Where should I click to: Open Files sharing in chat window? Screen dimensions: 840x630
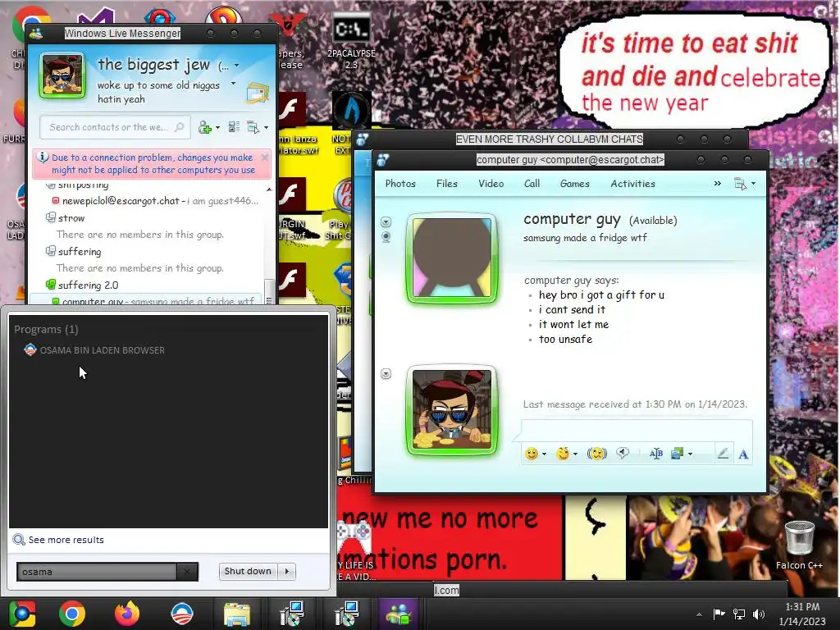click(x=447, y=183)
